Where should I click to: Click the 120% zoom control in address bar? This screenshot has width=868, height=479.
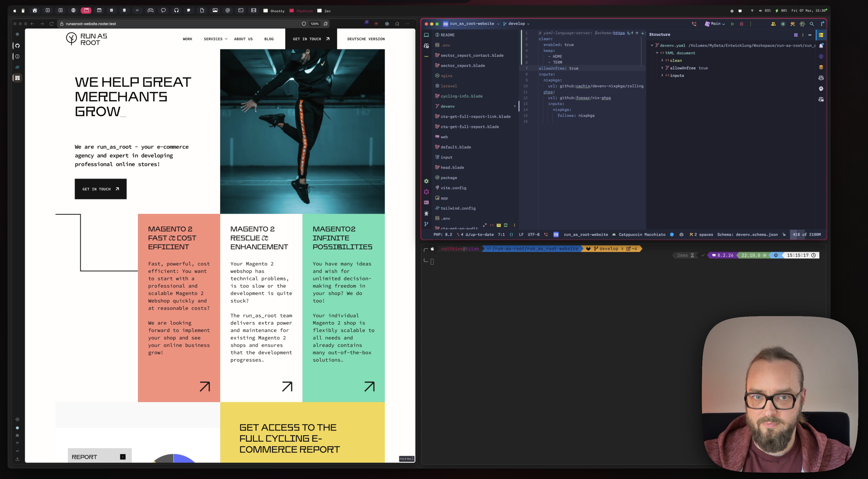pos(314,24)
